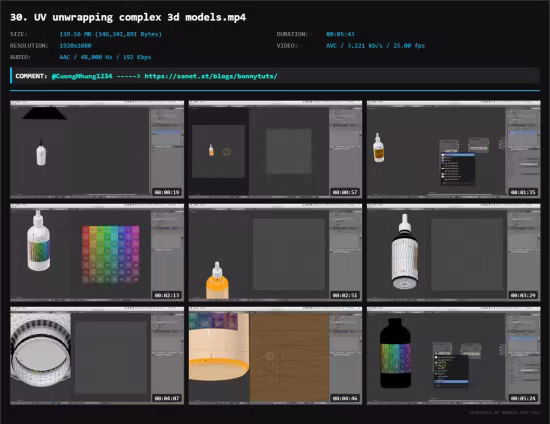This screenshot has height=424, width=550.
Task: Click the rainbow UV grid image in the 00:02:13 frame
Action: 110,254
